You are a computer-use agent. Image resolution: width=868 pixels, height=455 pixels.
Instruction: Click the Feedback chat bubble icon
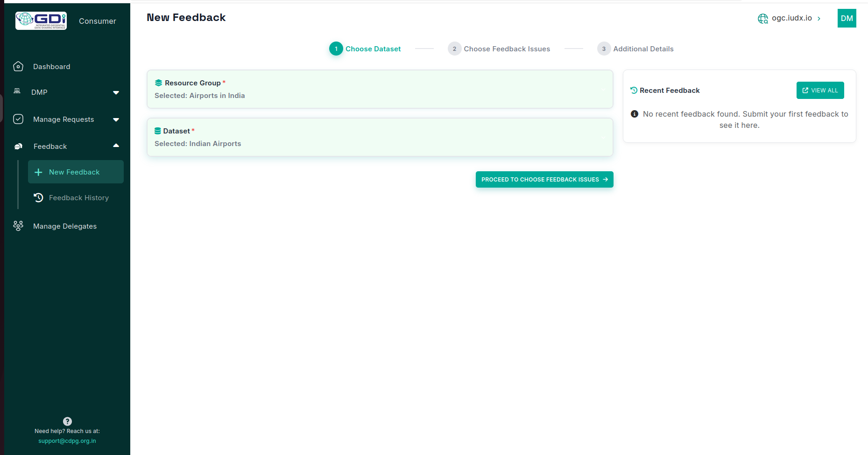click(x=18, y=147)
